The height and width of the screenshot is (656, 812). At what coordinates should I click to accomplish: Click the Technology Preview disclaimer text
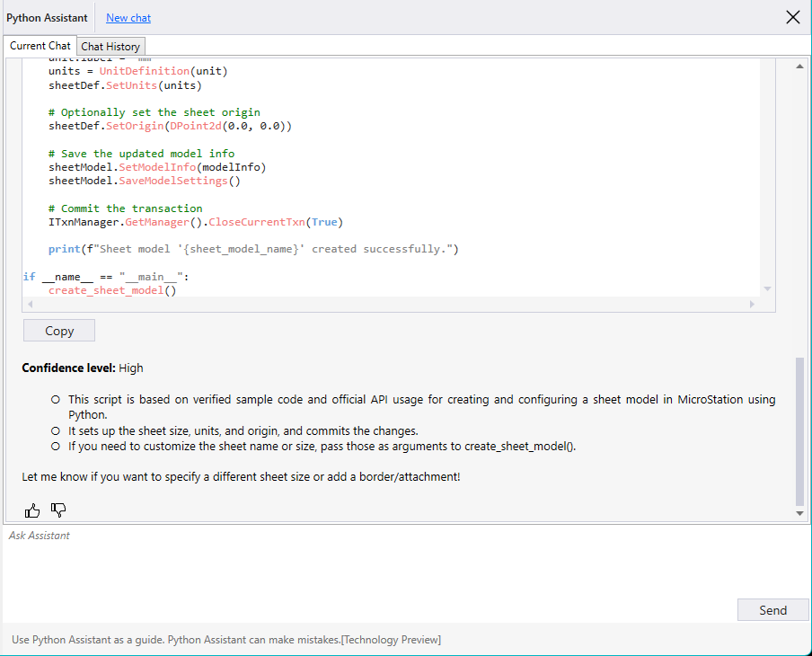pyautogui.click(x=226, y=640)
